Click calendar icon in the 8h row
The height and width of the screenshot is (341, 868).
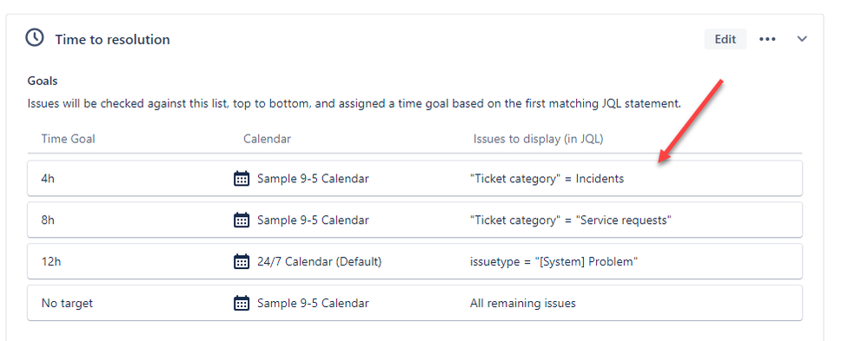click(x=242, y=220)
